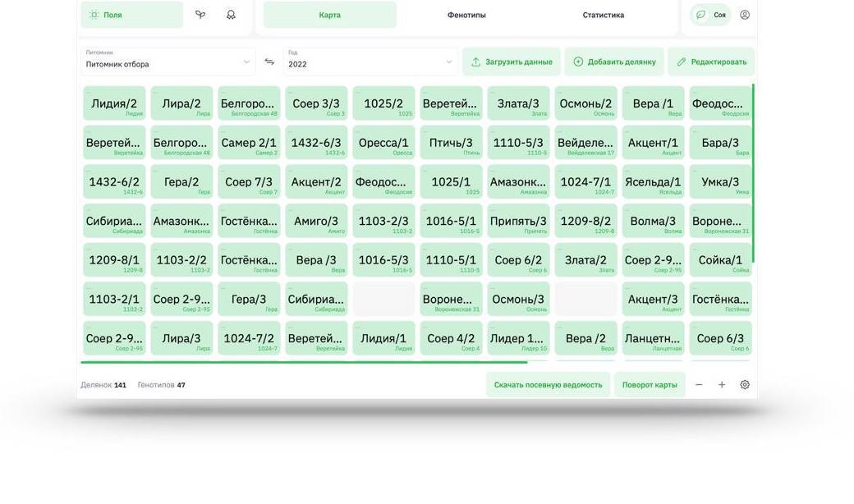Select plot 1103-2/3
Viewport: 854px width, 504px height.
[x=383, y=221]
